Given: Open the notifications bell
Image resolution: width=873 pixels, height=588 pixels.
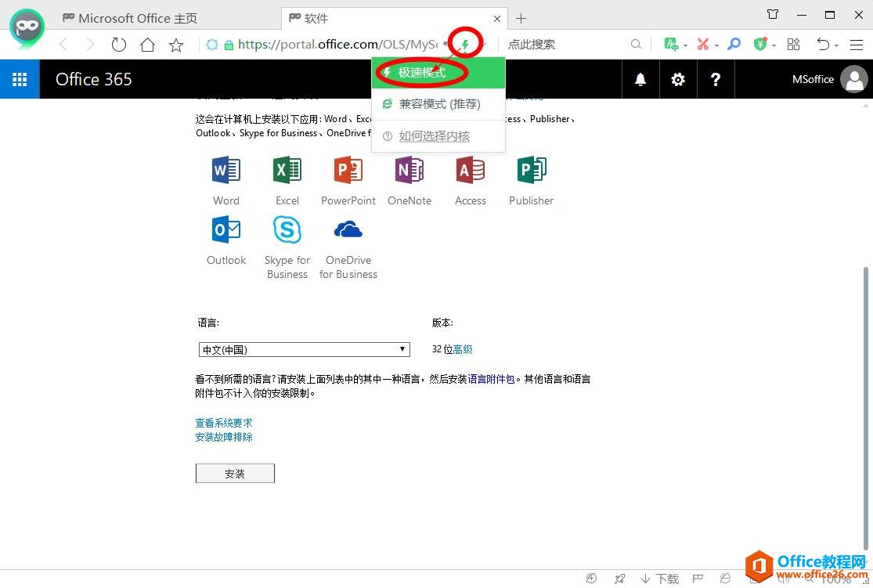Looking at the screenshot, I should pos(640,79).
